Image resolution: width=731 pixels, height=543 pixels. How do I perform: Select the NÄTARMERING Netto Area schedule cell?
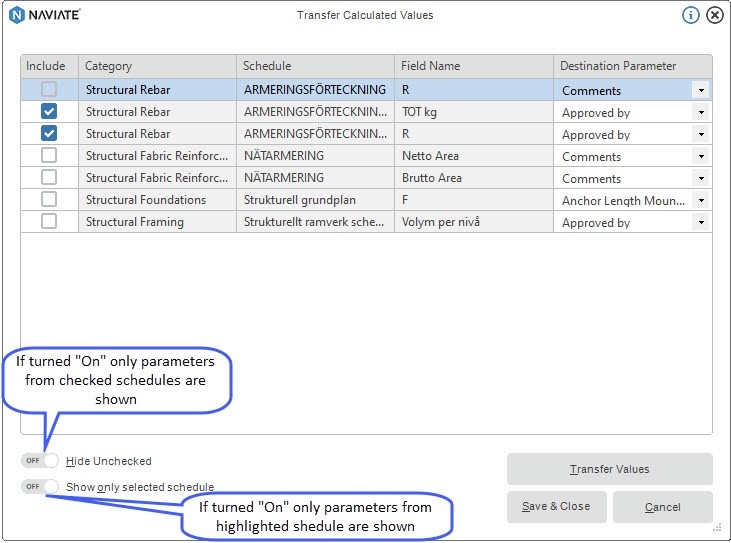[x=315, y=156]
